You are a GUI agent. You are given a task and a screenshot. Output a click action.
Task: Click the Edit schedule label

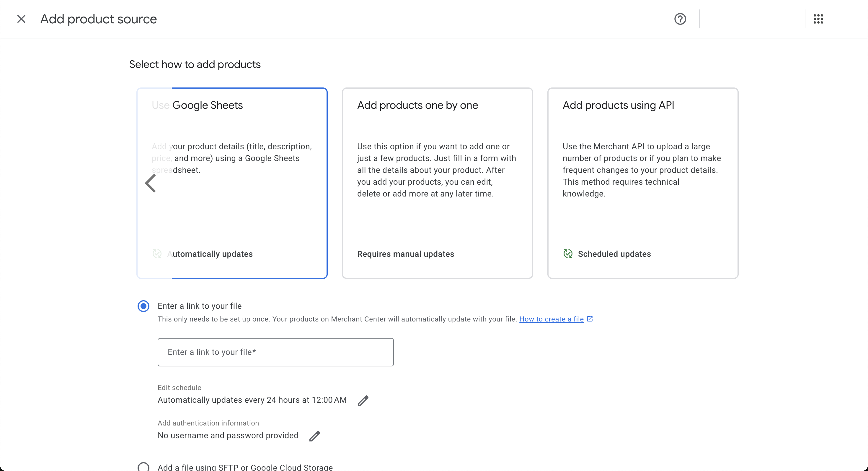(179, 387)
